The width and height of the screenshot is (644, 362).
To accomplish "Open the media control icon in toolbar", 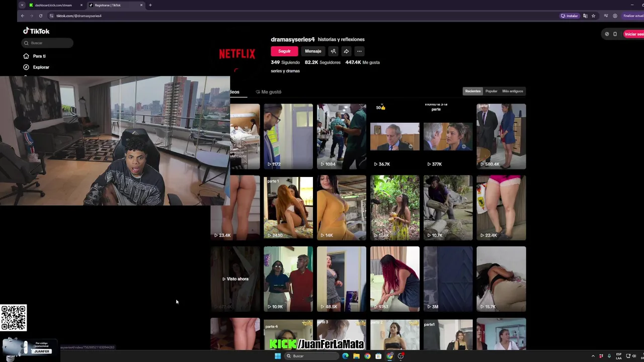I will [x=606, y=16].
